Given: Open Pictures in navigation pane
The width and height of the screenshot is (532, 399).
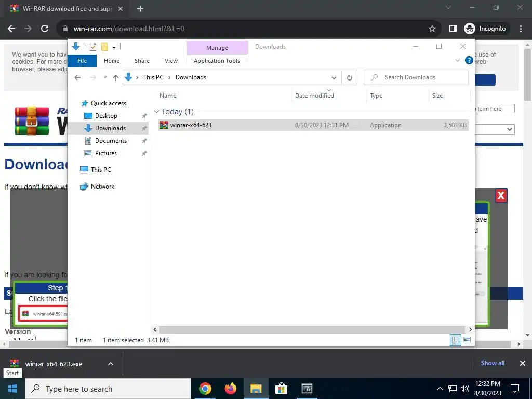Looking at the screenshot, I should point(106,153).
